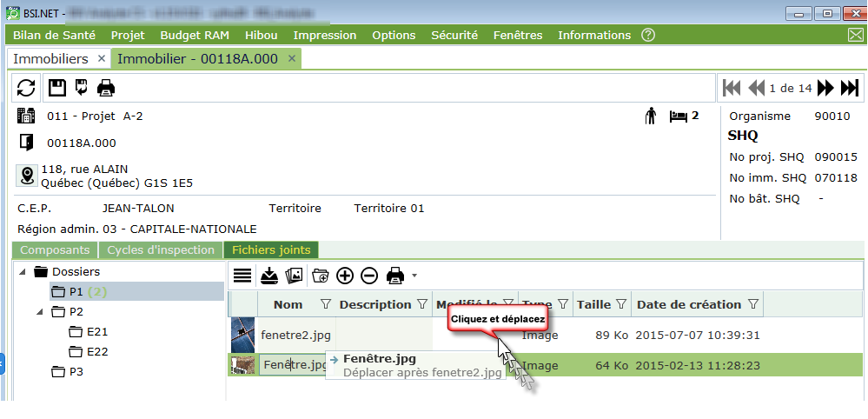This screenshot has height=419, width=868.
Task: Open the attachments print dropdown arrow
Action: point(414,276)
